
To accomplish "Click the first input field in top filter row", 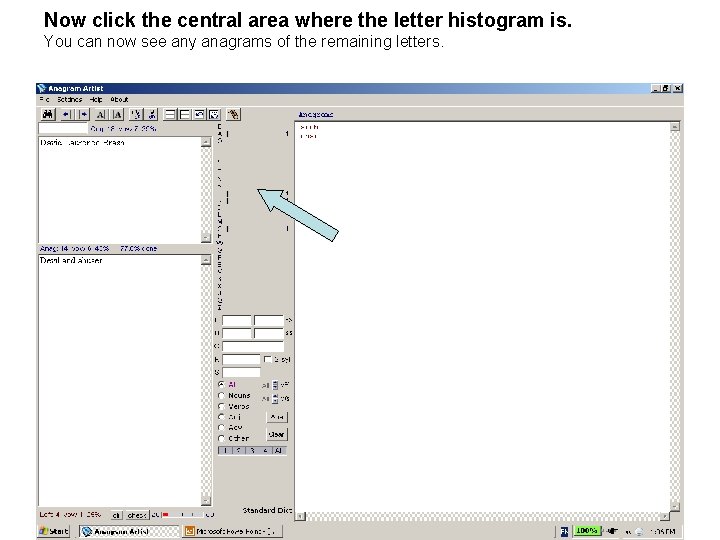I will pyautogui.click(x=236, y=320).
